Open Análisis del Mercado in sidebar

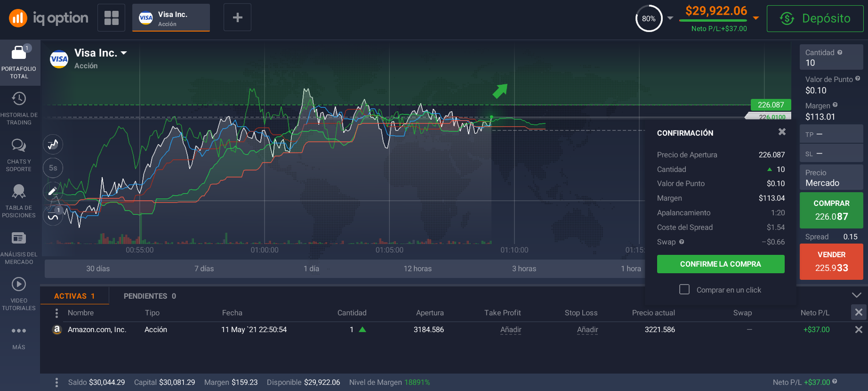coord(19,248)
